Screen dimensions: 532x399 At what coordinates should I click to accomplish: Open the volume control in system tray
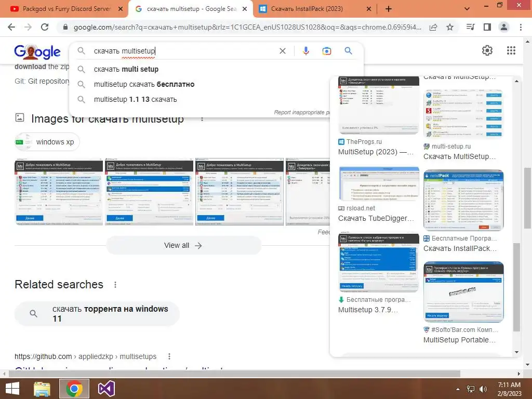coord(483,389)
